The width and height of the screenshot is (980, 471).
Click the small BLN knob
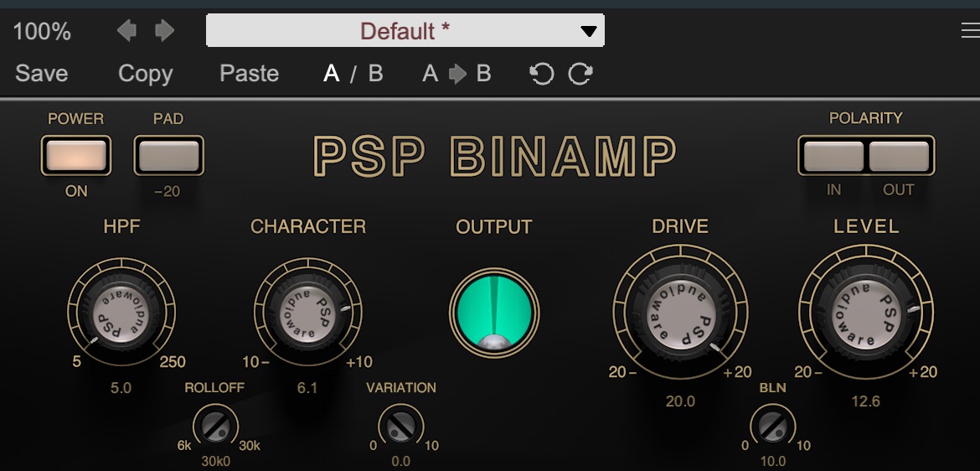(772, 427)
